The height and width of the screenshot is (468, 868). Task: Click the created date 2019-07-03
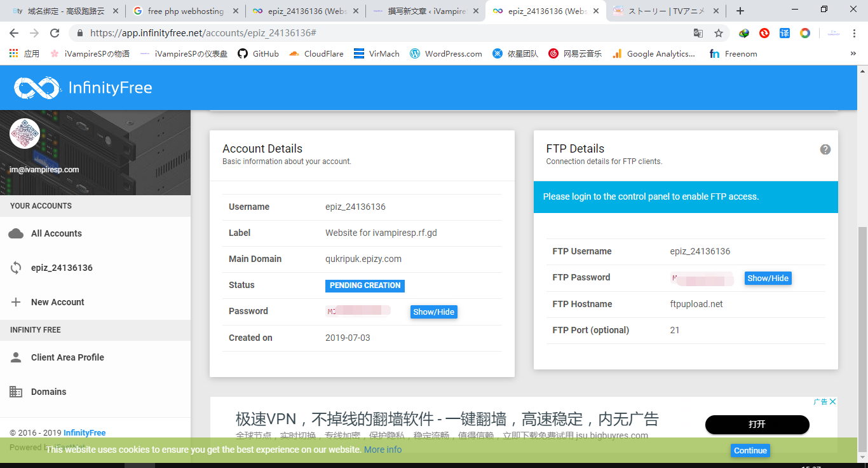point(348,338)
